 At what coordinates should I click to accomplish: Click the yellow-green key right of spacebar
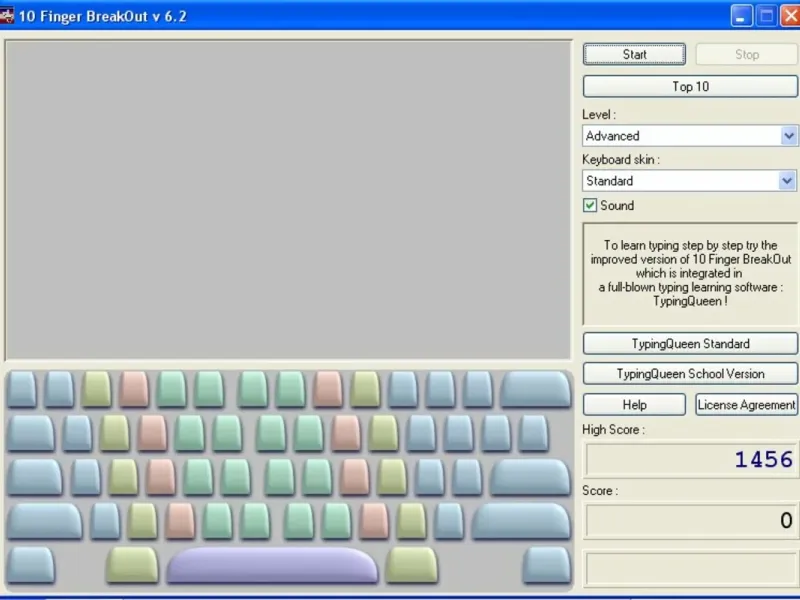tap(412, 565)
